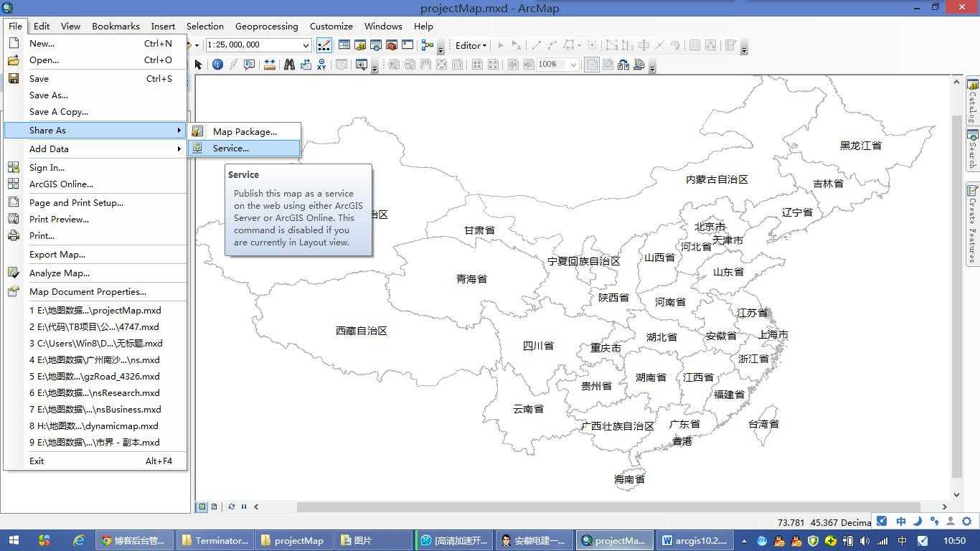
Task: Pause drawing of the map
Action: [243, 507]
